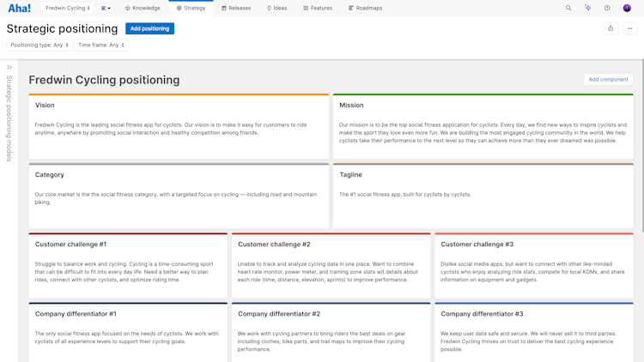Viewport: 644px width, 362px height.
Task: Click text 'We keep user data safe and secure'
Action: click(483, 334)
